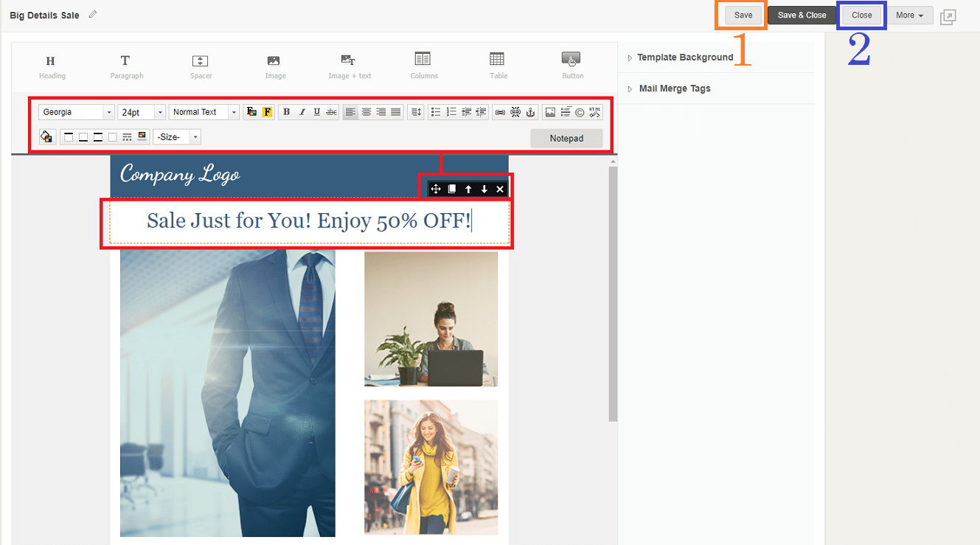This screenshot has height=545, width=980.
Task: Add a Heading block
Action: [51, 66]
